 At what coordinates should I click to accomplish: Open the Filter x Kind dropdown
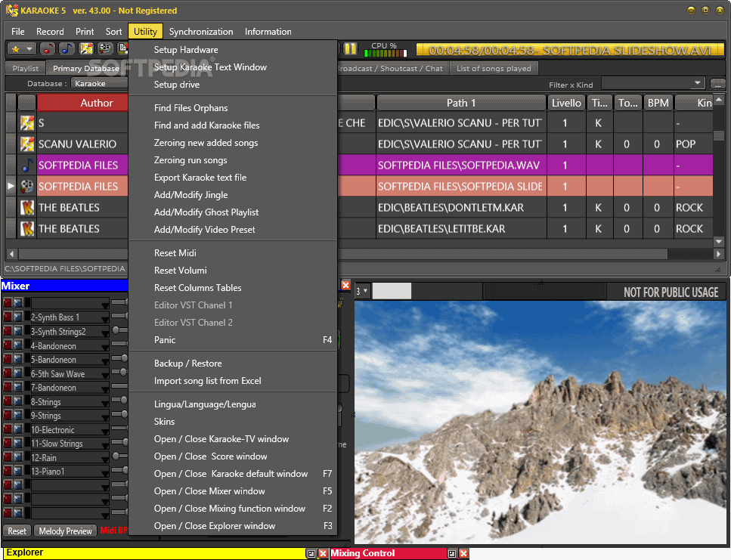697,83
